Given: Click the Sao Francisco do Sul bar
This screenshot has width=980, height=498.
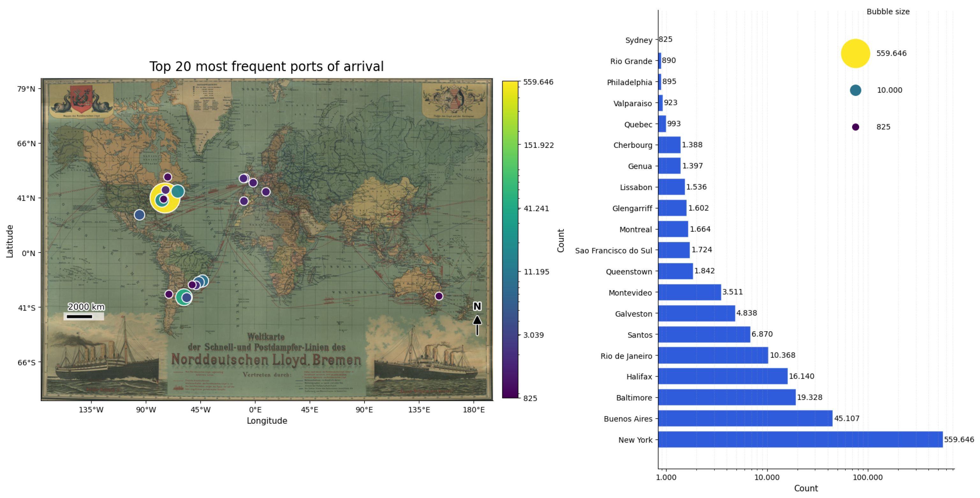Looking at the screenshot, I should click(674, 250).
